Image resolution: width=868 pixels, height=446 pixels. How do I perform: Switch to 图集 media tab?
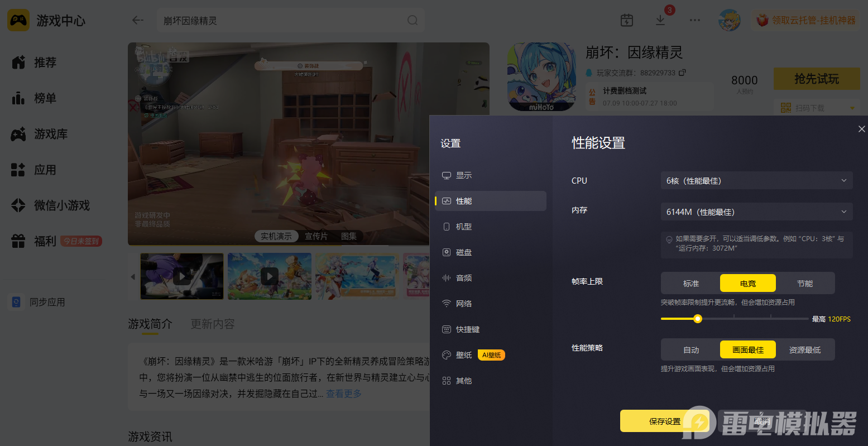pos(349,236)
